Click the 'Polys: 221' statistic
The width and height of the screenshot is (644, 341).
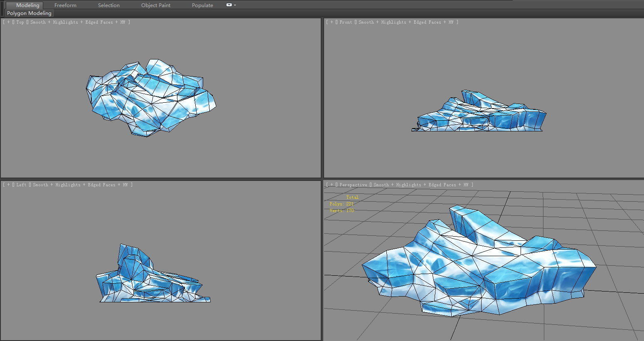342,204
